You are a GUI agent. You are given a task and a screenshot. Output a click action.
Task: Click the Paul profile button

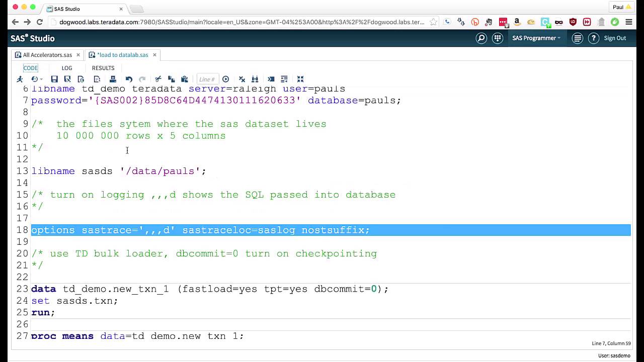pyautogui.click(x=621, y=7)
